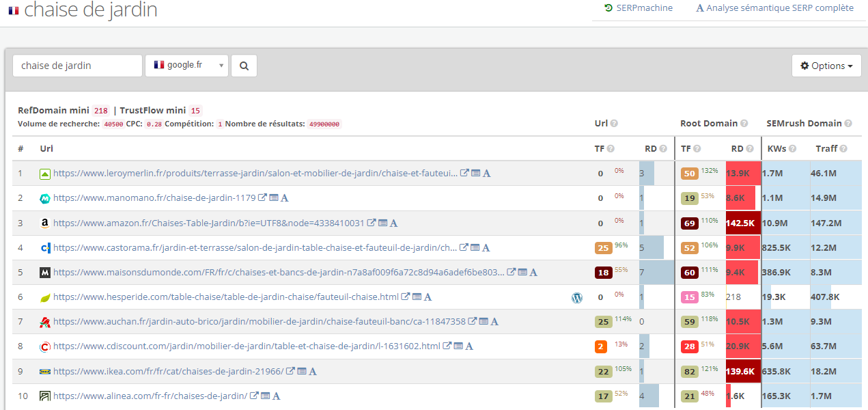Click help icon next to SEMrush Domain header
868x410 pixels.
coord(848,124)
